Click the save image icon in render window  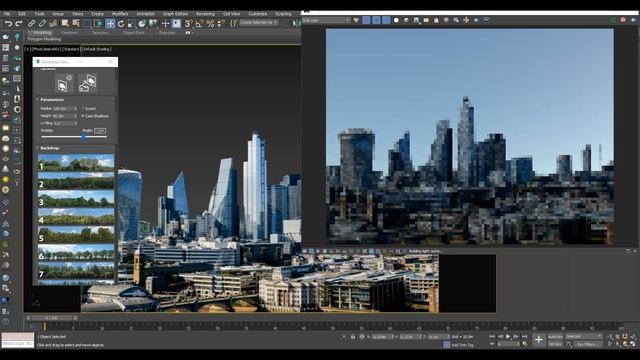tap(416, 20)
